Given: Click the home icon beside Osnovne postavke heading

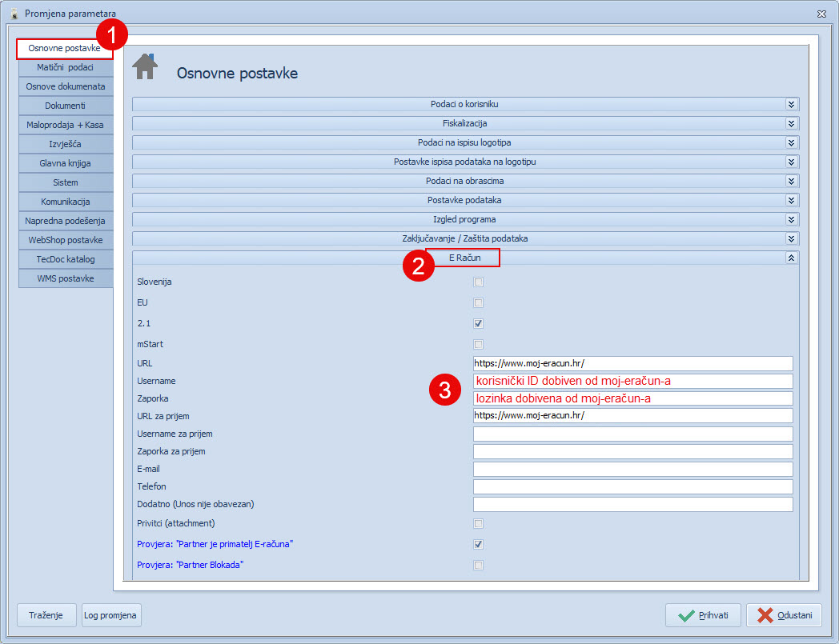Looking at the screenshot, I should (145, 67).
